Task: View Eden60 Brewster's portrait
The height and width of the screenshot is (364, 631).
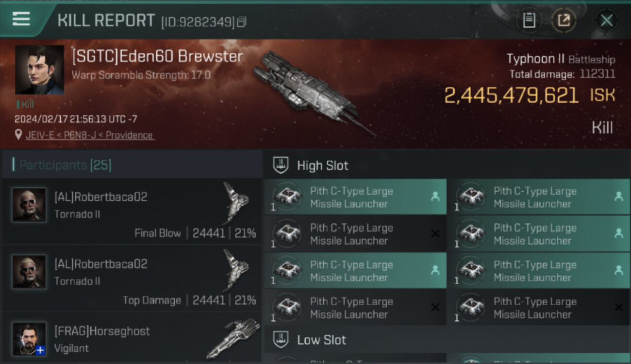Action: pos(40,70)
